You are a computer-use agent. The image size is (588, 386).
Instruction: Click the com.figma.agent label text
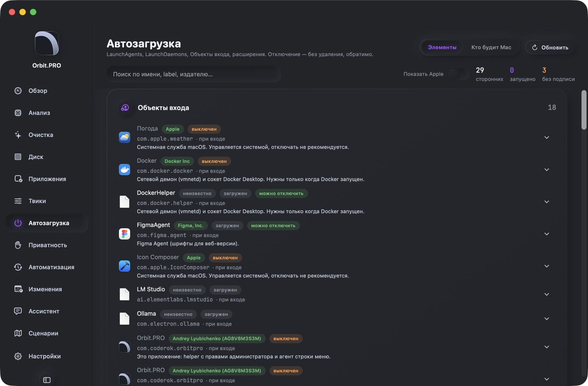coord(162,235)
